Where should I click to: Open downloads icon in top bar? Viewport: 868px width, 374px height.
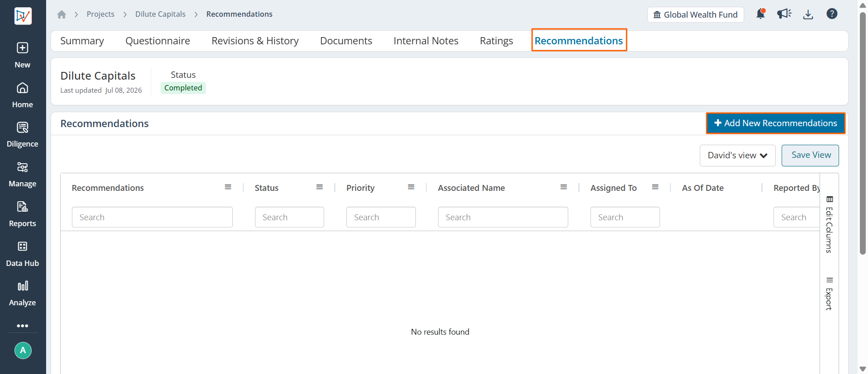(808, 14)
